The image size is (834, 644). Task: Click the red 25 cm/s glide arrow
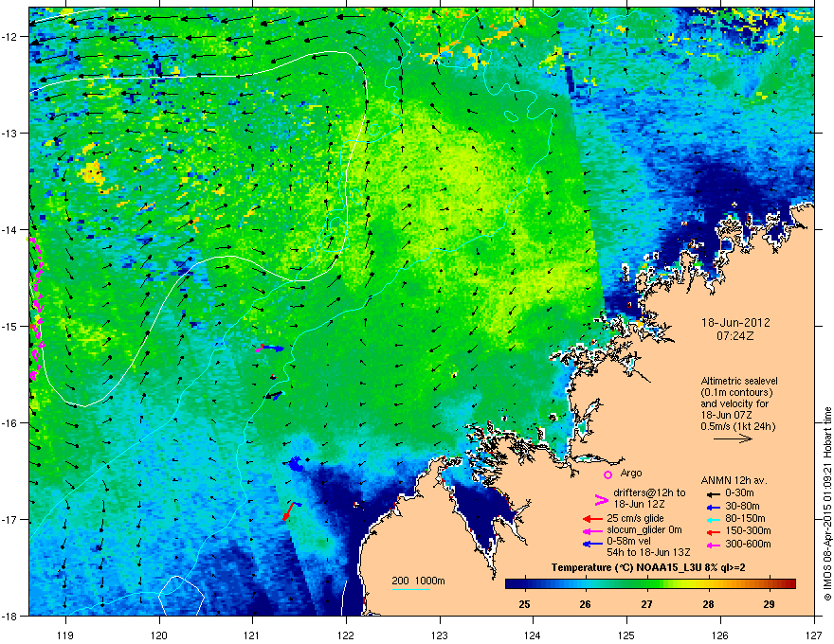coord(592,519)
